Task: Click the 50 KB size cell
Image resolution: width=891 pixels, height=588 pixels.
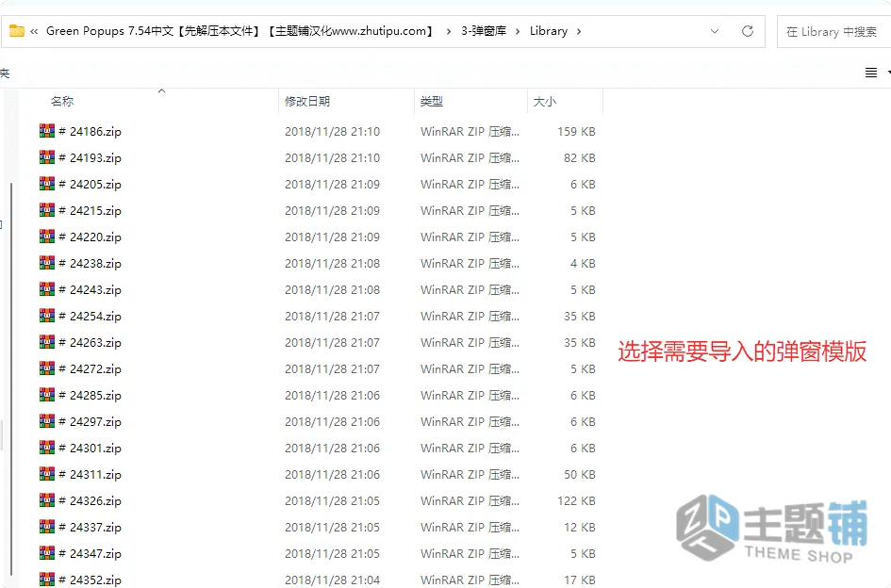Action: 580,474
